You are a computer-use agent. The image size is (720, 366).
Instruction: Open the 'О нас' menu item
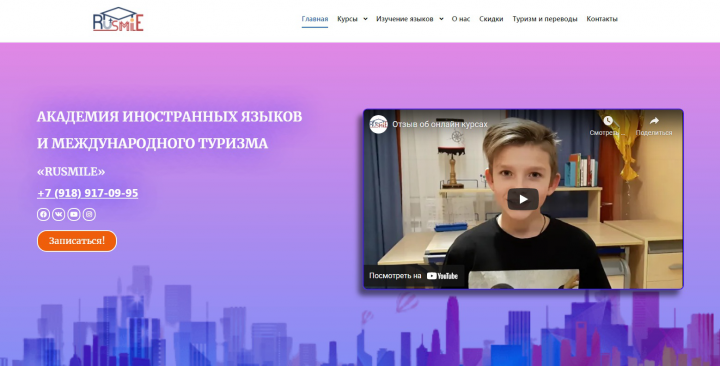(461, 19)
